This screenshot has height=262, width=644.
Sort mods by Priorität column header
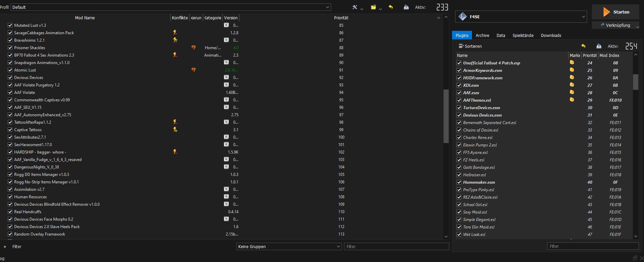pos(341,18)
